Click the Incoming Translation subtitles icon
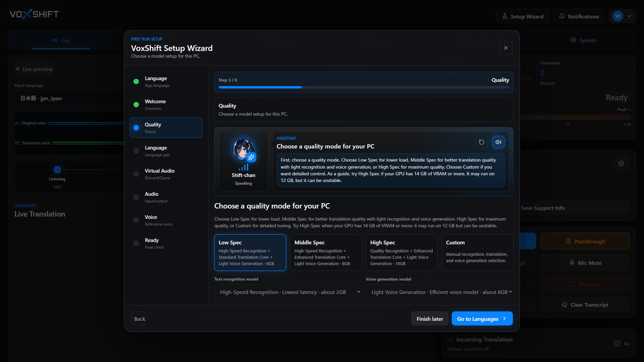The height and width of the screenshot is (362, 644). tap(450, 339)
